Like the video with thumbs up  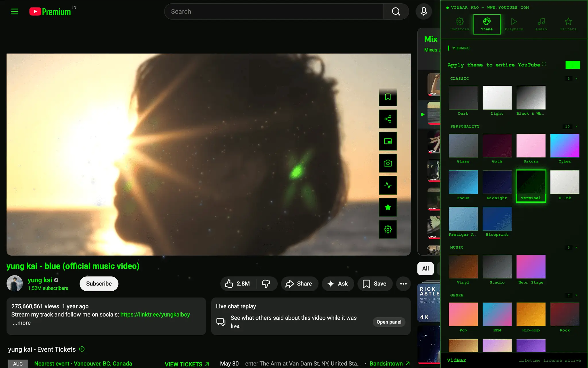[x=238, y=284]
